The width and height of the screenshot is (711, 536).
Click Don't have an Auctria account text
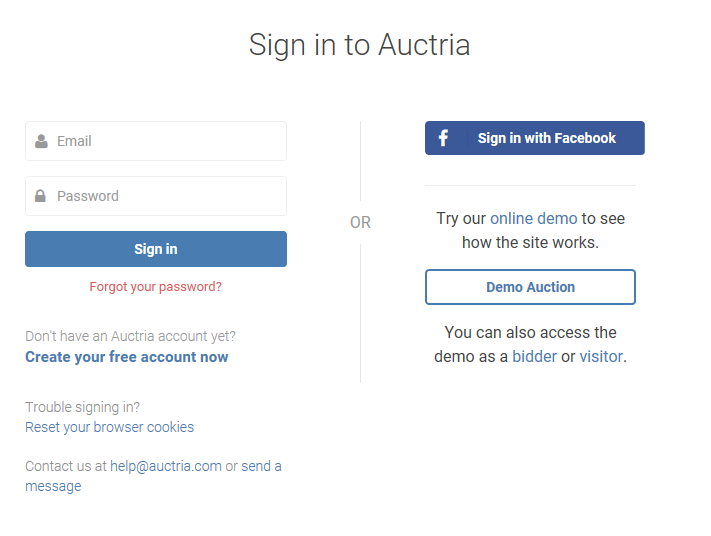click(131, 336)
